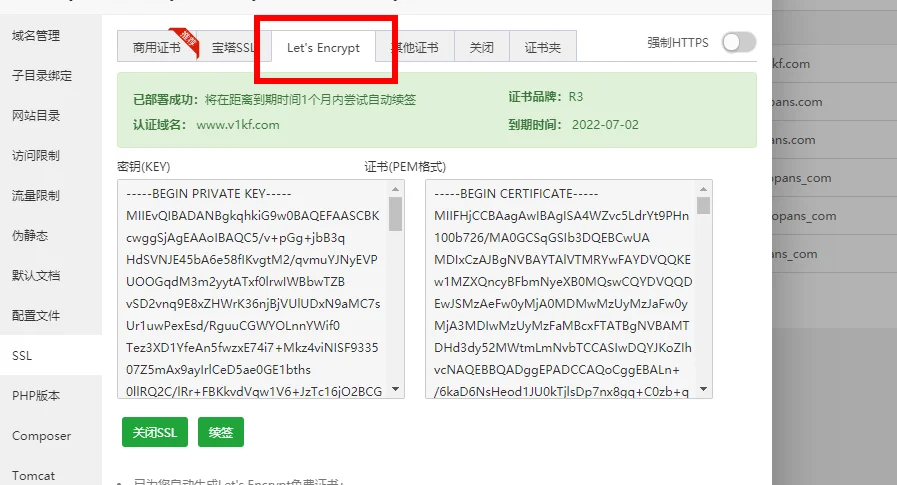The width and height of the screenshot is (897, 485).
Task: Click the 续签 renew button
Action: pos(221,432)
